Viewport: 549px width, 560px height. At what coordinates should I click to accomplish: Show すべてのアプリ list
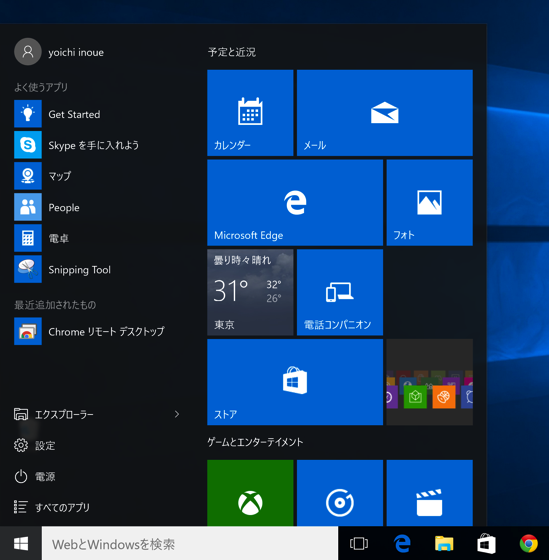click(52, 507)
